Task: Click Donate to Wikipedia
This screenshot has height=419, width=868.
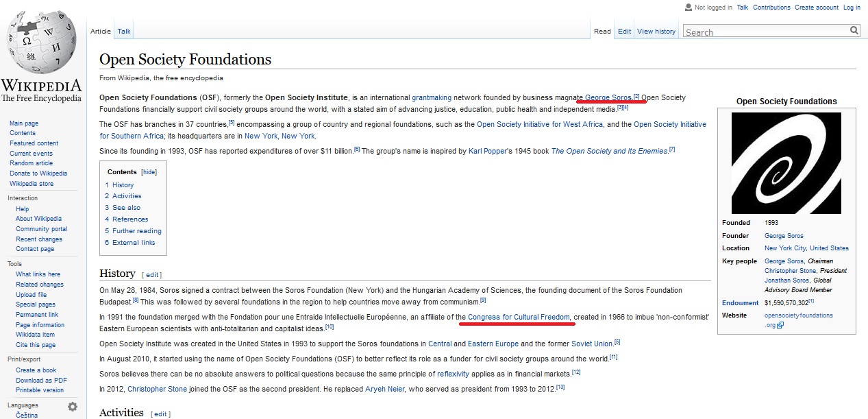Action: [x=38, y=173]
